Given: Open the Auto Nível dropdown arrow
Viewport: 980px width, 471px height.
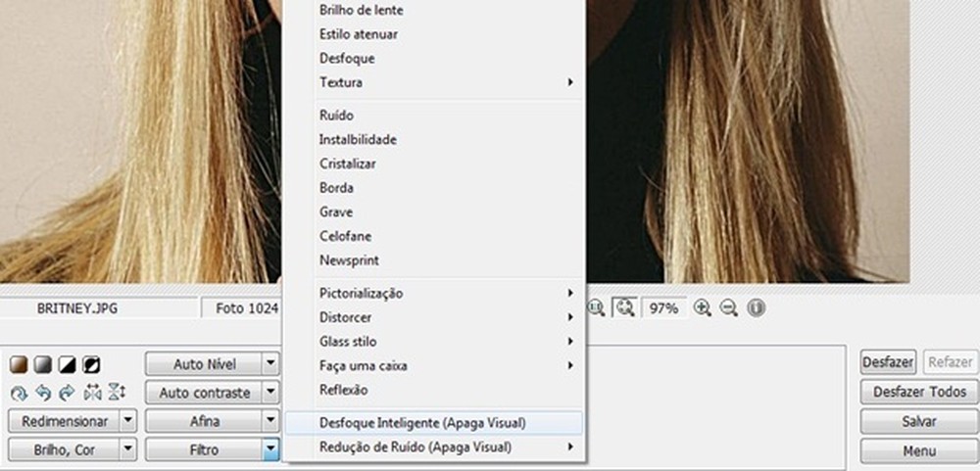Looking at the screenshot, I should pyautogui.click(x=270, y=363).
